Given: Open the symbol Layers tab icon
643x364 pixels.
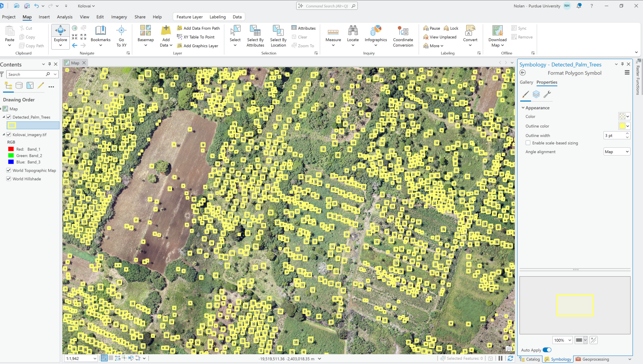Looking at the screenshot, I should tap(536, 94).
